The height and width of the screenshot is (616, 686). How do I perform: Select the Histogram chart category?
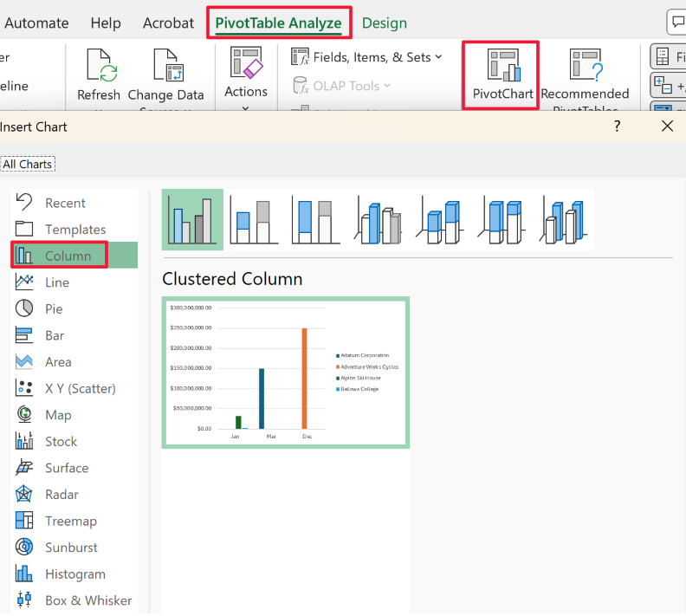tap(74, 574)
